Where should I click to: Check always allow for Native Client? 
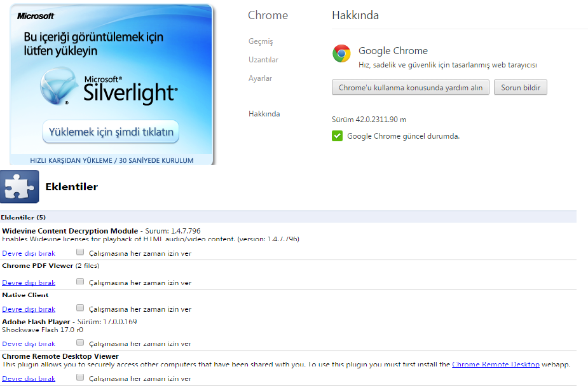pos(80,308)
